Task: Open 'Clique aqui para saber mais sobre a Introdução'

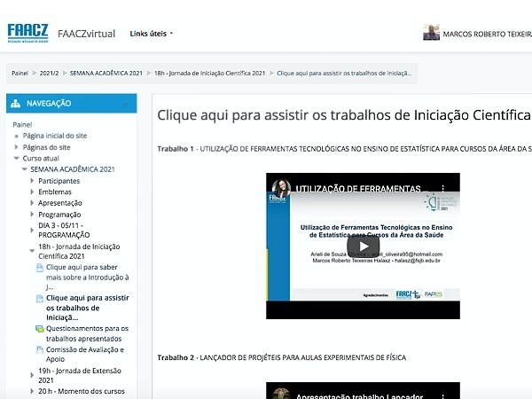Action: click(88, 278)
